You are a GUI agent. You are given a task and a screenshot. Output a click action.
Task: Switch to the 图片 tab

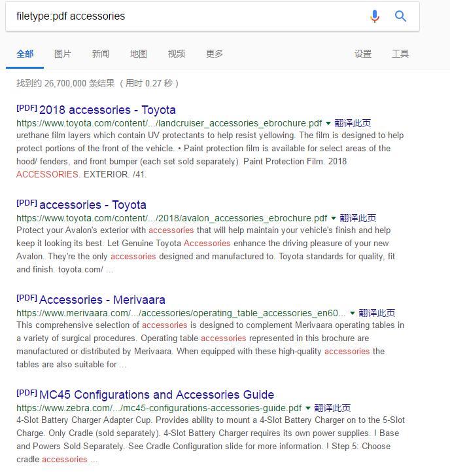click(63, 54)
